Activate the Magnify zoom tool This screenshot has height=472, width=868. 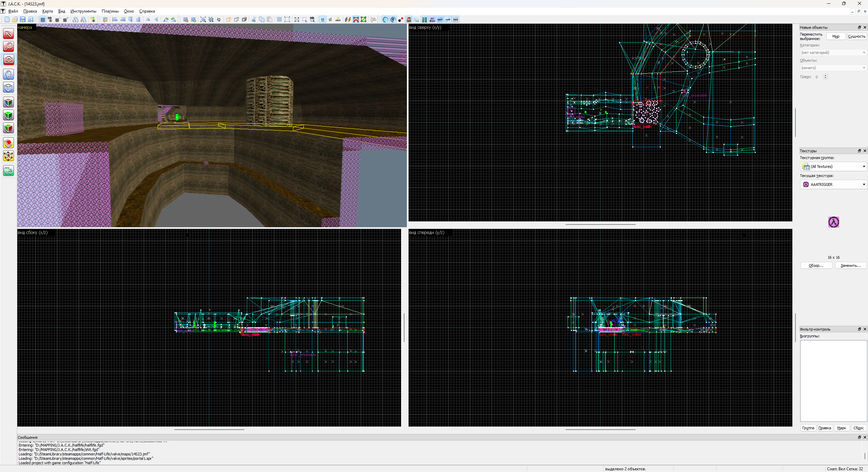(8, 46)
